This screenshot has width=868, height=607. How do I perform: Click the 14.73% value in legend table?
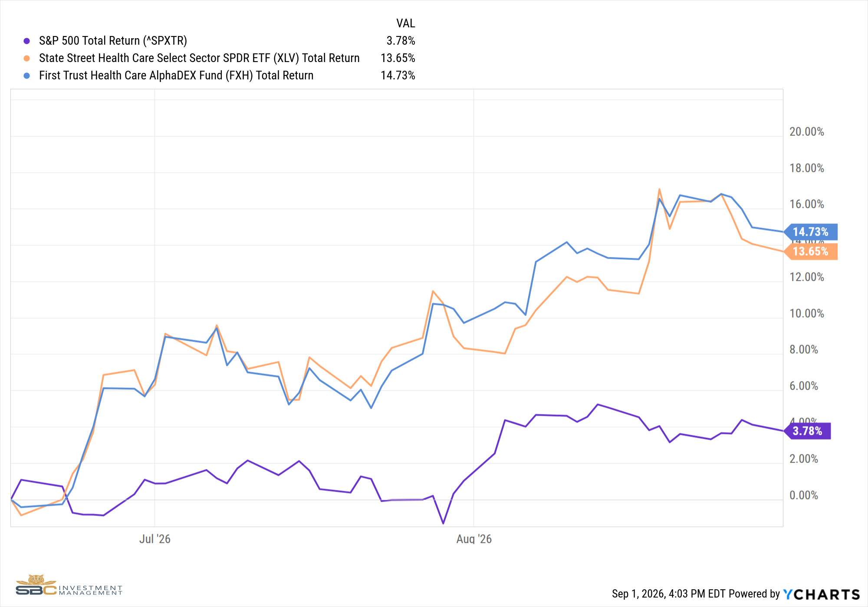coord(398,75)
